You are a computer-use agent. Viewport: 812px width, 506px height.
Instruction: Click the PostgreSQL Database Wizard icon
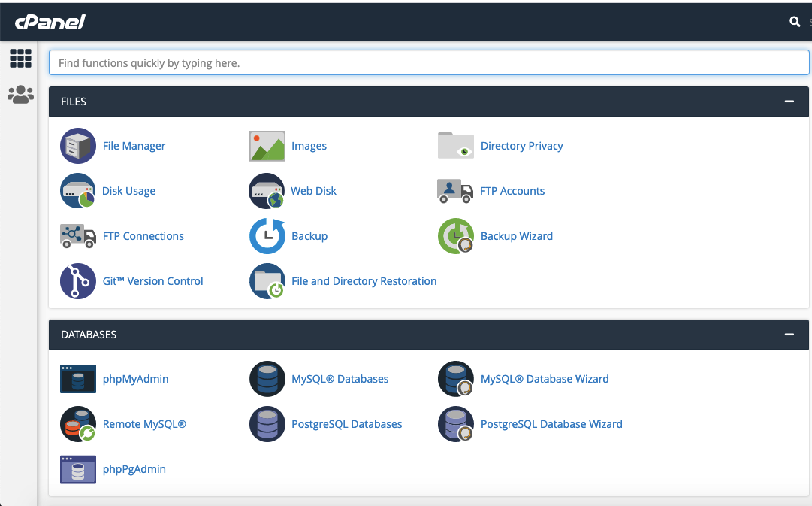point(456,424)
